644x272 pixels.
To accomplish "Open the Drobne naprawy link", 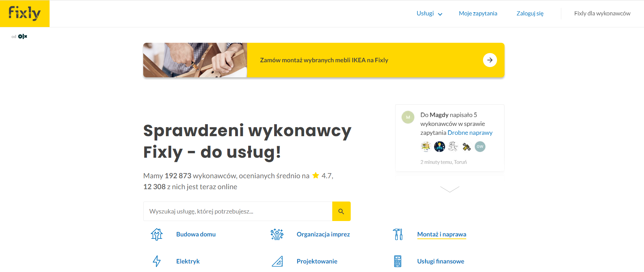I will point(470,133).
